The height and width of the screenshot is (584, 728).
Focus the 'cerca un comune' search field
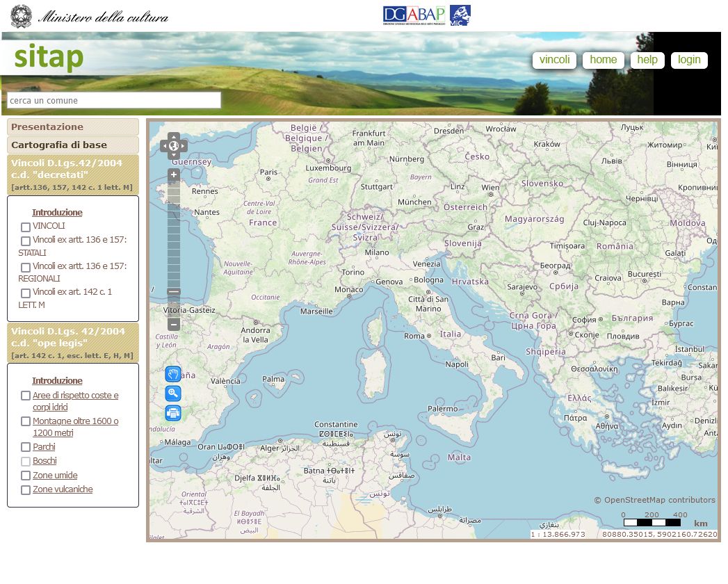pos(114,100)
